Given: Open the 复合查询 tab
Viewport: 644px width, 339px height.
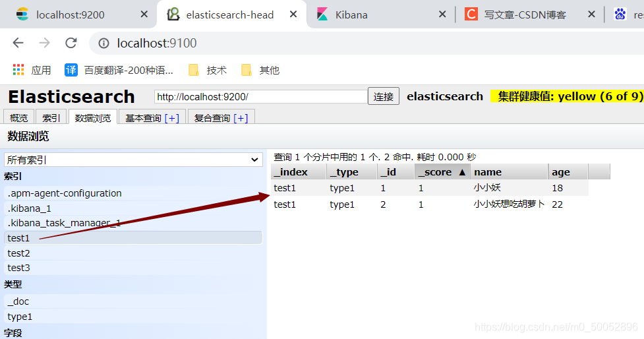Looking at the screenshot, I should [x=212, y=118].
